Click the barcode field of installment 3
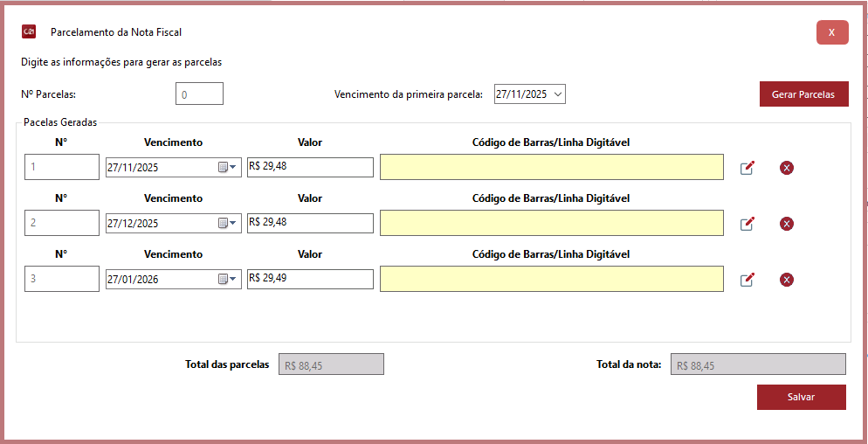The width and height of the screenshot is (868, 444). (551, 279)
